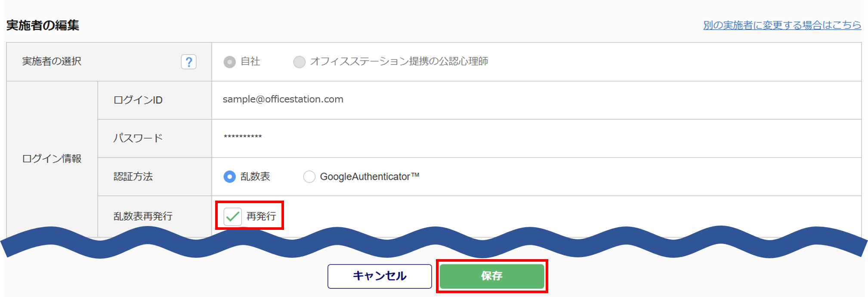Click the ログインID field label
Viewport: 868px width, 297px height.
[138, 100]
